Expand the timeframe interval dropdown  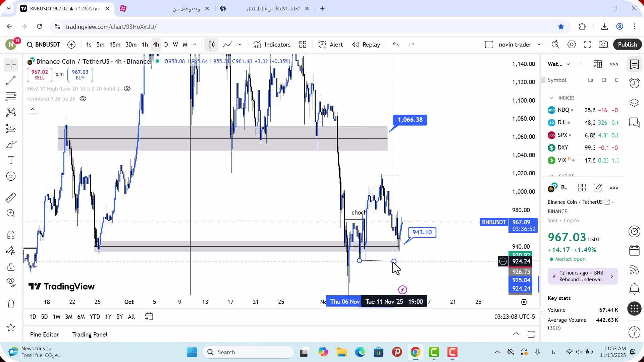click(x=195, y=45)
